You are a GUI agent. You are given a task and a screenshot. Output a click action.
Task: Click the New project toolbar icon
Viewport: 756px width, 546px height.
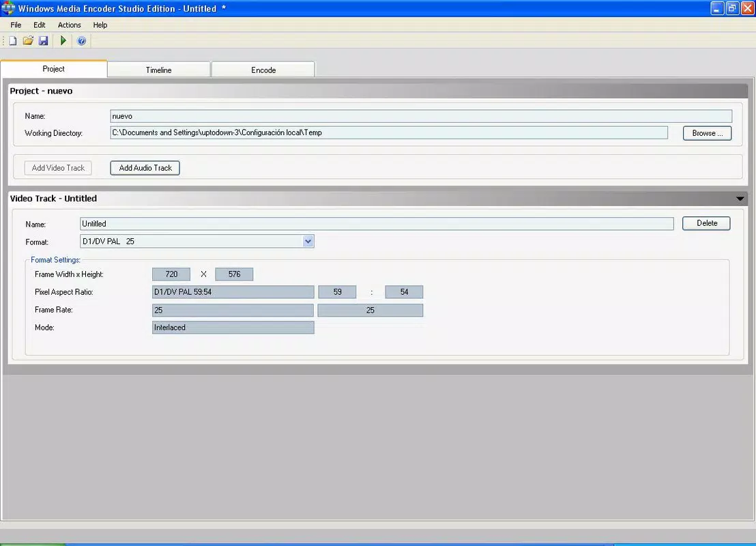[x=13, y=41]
